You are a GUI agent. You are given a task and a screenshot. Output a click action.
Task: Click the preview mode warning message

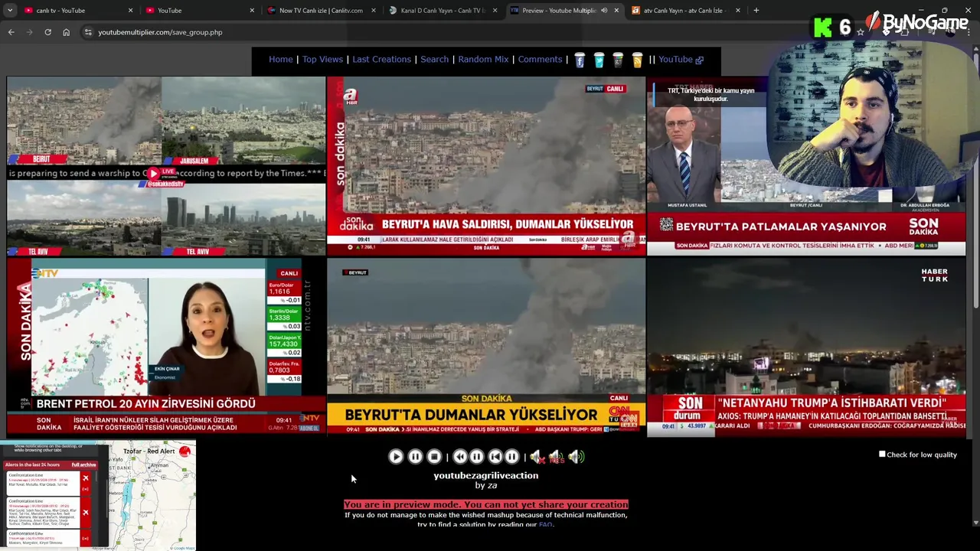tap(485, 505)
